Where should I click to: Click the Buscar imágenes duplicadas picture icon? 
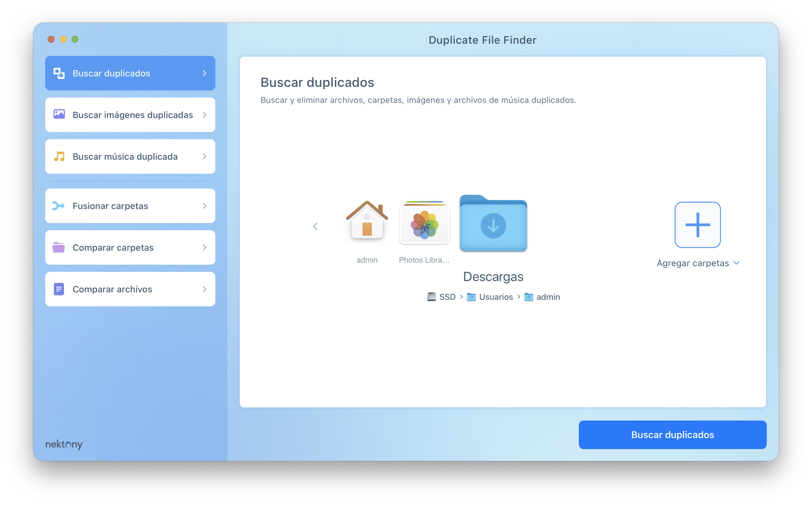point(59,115)
